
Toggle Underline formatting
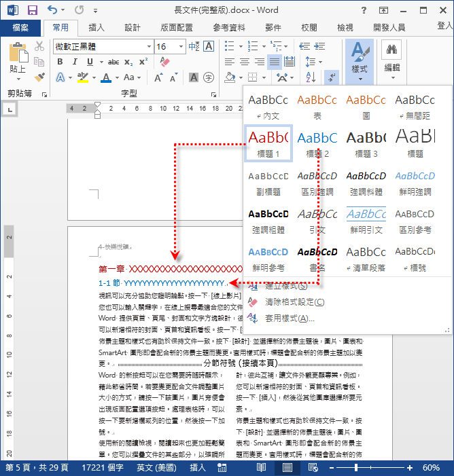pyautogui.click(x=90, y=62)
